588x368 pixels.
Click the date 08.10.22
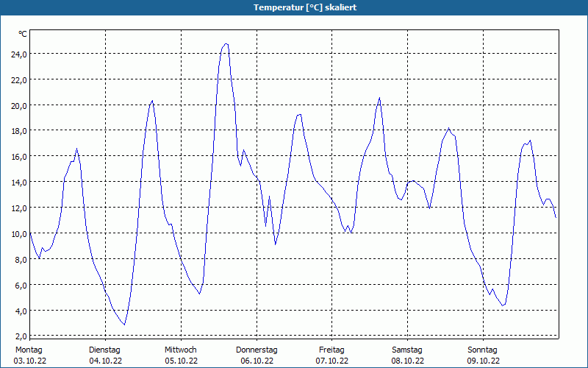(x=408, y=361)
